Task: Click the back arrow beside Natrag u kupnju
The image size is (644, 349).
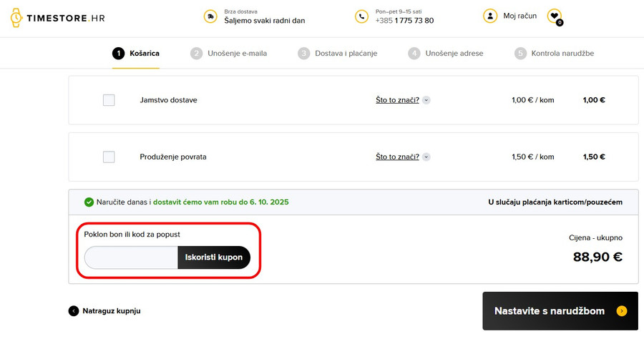Action: point(74,311)
